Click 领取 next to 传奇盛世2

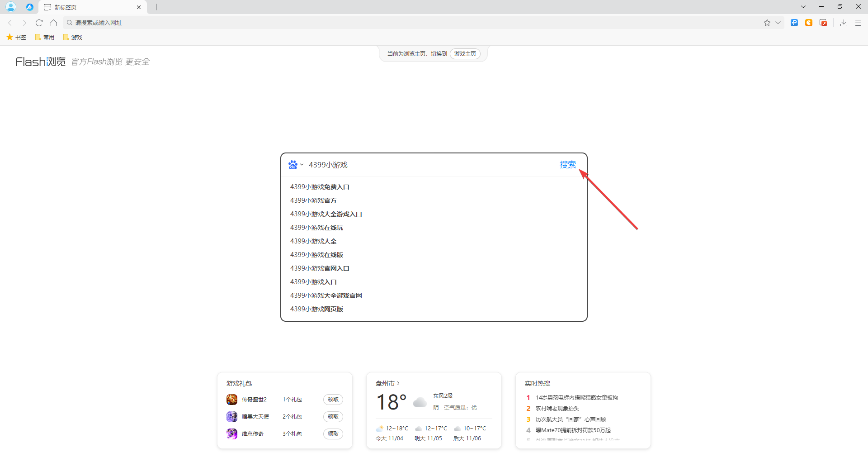click(x=333, y=399)
